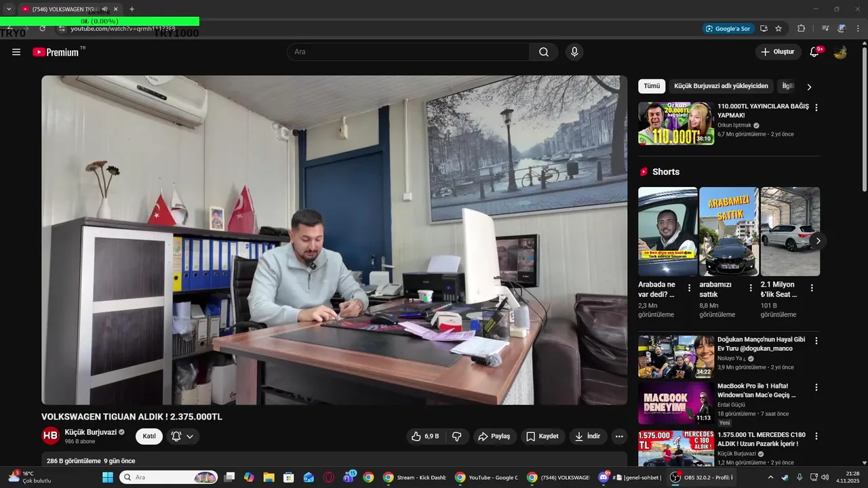Open the MACBOOK DENEYİMİ video thumbnail
The image size is (868, 488).
tap(676, 403)
